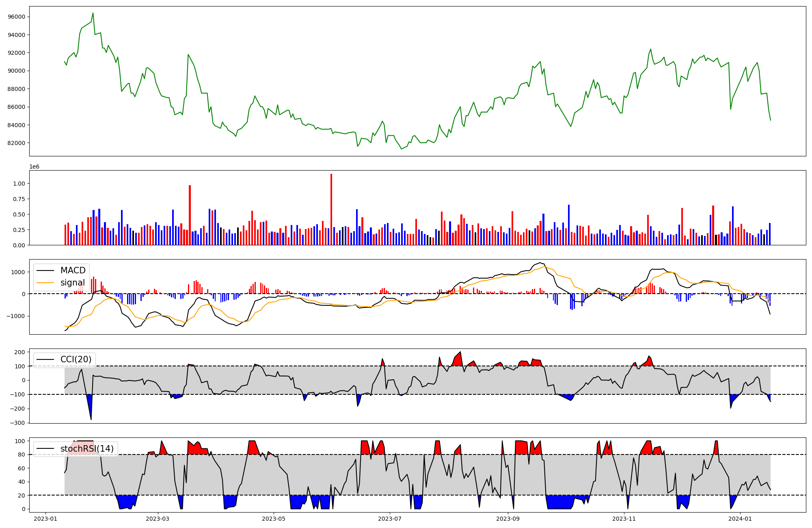
Task: Click the 0.50 volume axis tick
Action: (x=19, y=214)
